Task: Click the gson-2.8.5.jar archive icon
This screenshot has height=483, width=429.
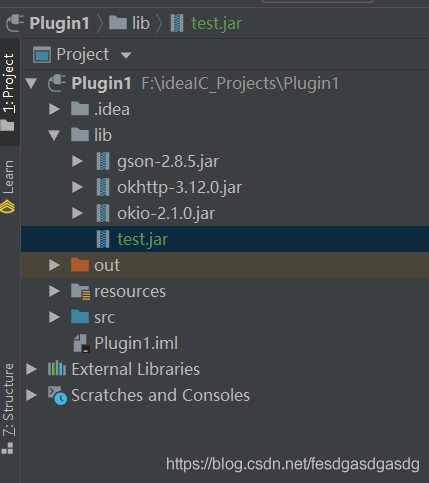Action: (x=103, y=161)
